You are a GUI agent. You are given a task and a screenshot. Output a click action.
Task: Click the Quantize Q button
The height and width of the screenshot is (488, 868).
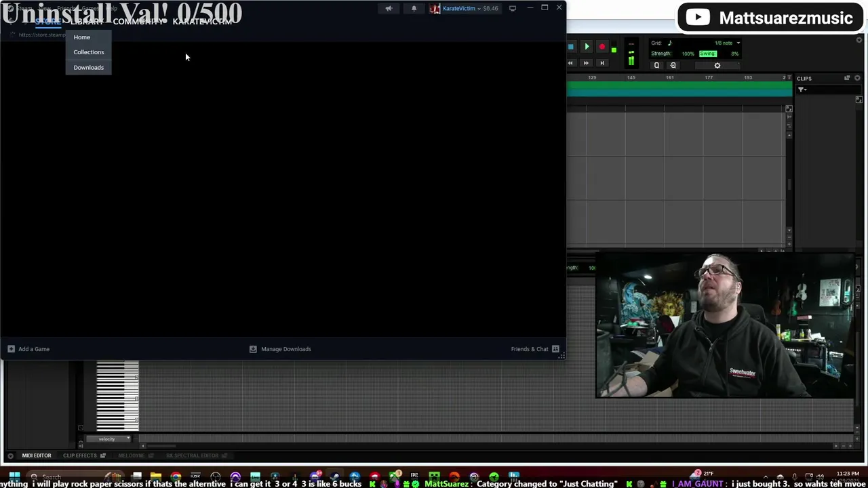[656, 65]
